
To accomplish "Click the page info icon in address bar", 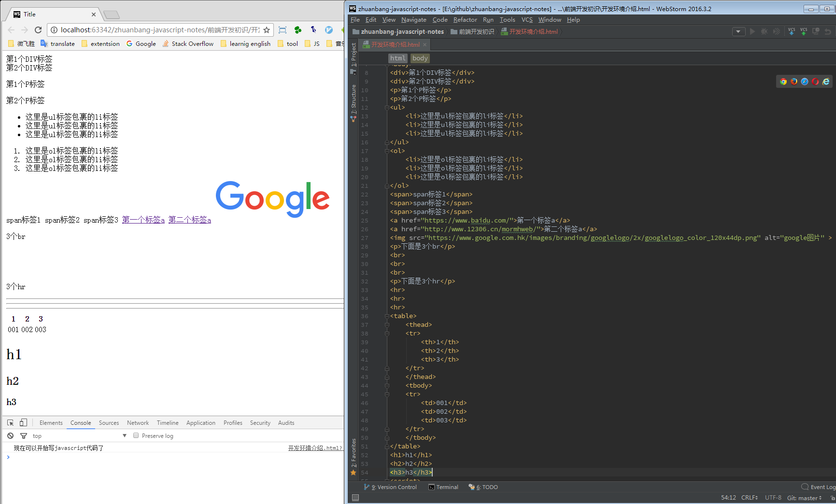I will 54,30.
